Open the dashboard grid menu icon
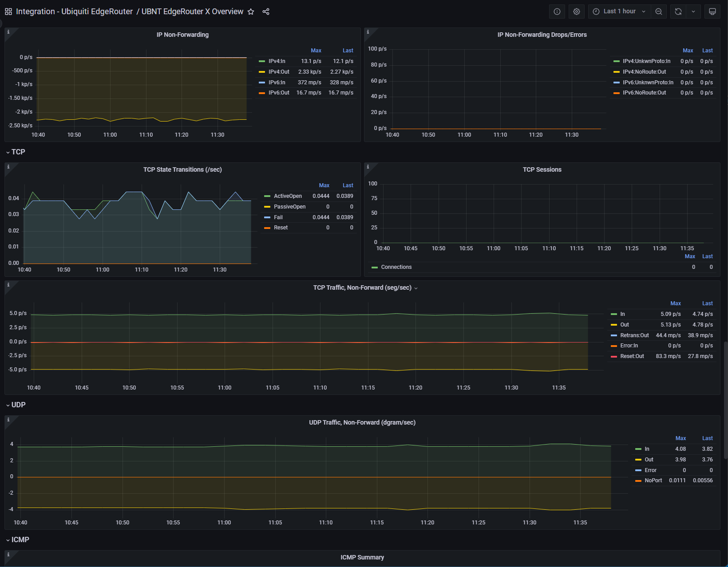 [x=8, y=12]
